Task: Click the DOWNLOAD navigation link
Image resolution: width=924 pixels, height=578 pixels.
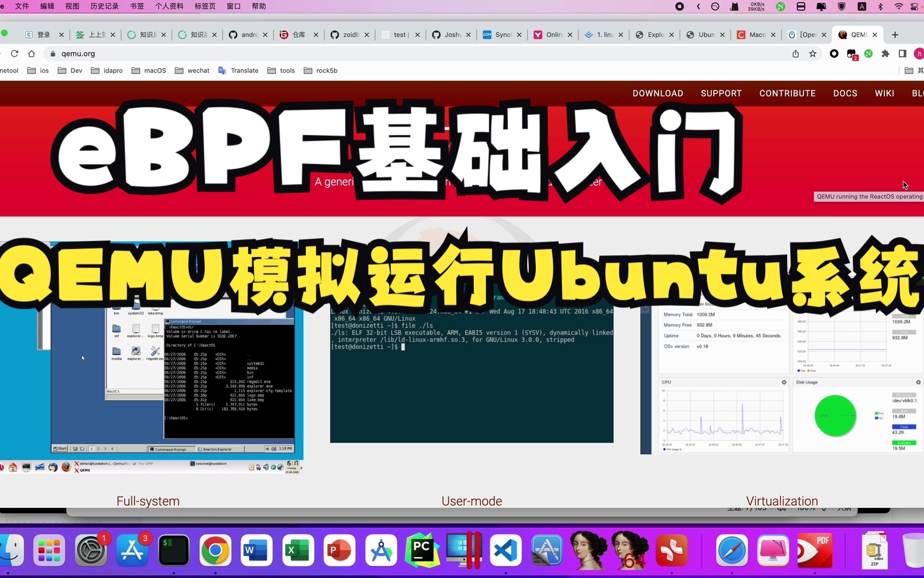Action: pyautogui.click(x=658, y=93)
